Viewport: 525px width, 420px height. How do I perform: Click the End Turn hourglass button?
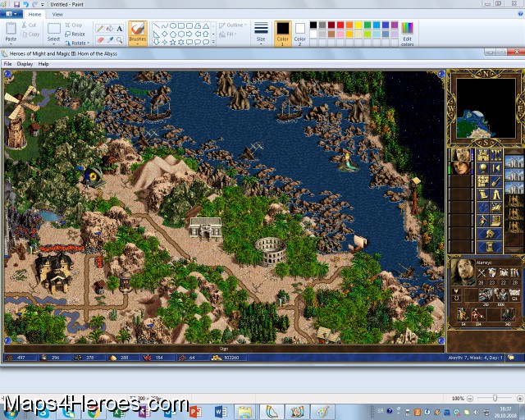[x=490, y=247]
